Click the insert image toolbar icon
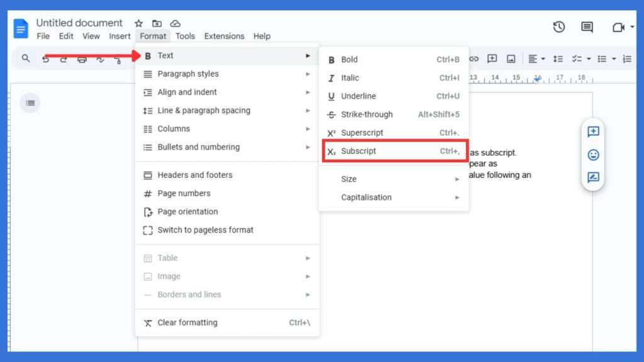644x362 pixels. (x=511, y=59)
